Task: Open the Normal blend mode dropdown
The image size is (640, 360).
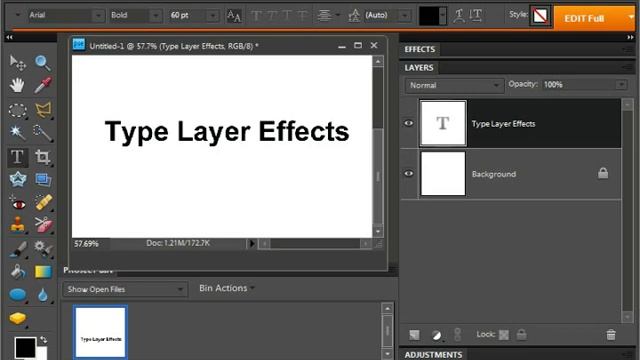Action: tap(454, 85)
